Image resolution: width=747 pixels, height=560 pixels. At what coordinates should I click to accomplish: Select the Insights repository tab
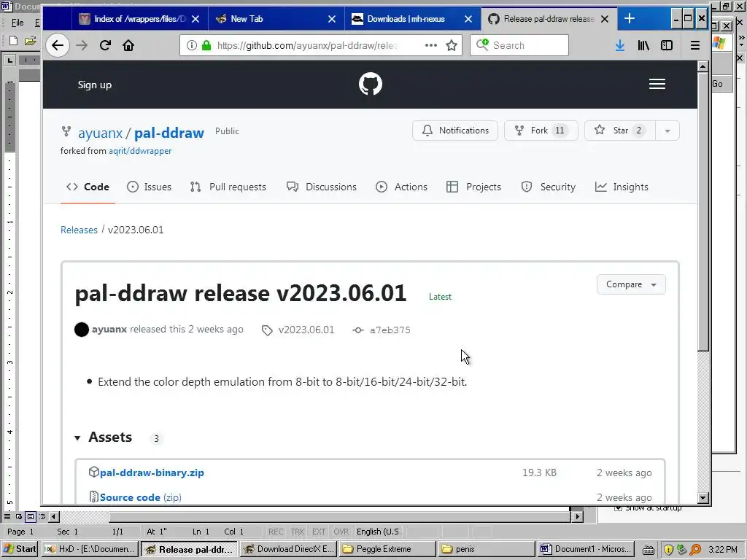pyautogui.click(x=622, y=187)
